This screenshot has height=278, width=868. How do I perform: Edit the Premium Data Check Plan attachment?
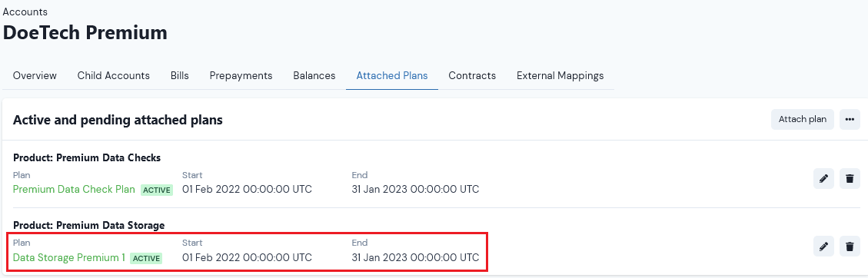(823, 178)
